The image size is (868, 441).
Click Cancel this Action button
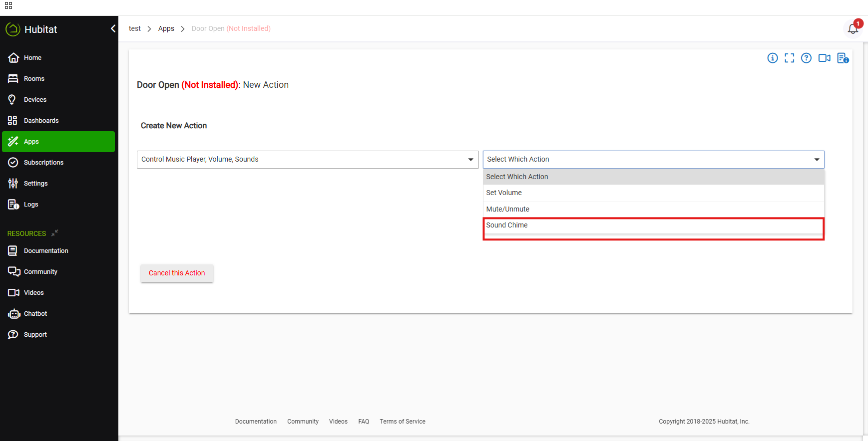177,273
